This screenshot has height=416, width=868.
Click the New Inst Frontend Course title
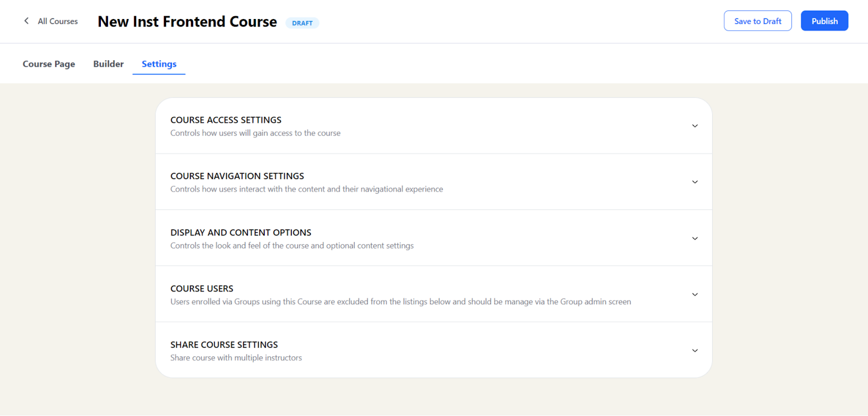click(x=187, y=22)
